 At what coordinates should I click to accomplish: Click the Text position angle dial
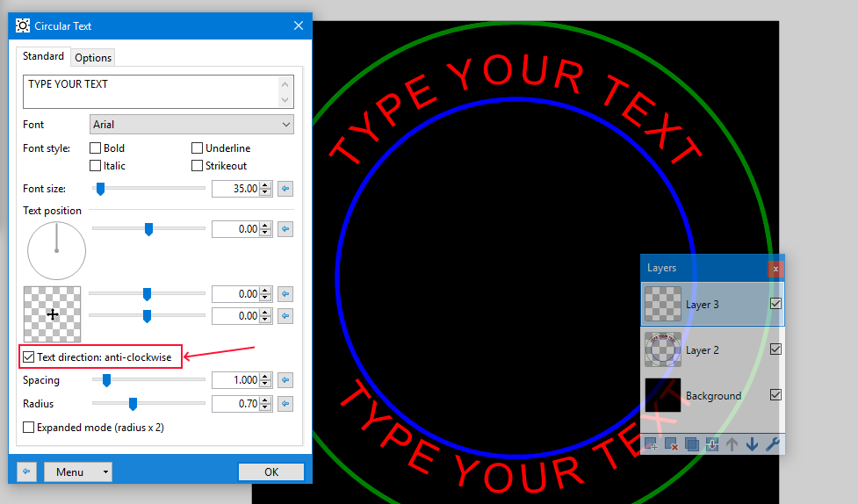pos(56,250)
